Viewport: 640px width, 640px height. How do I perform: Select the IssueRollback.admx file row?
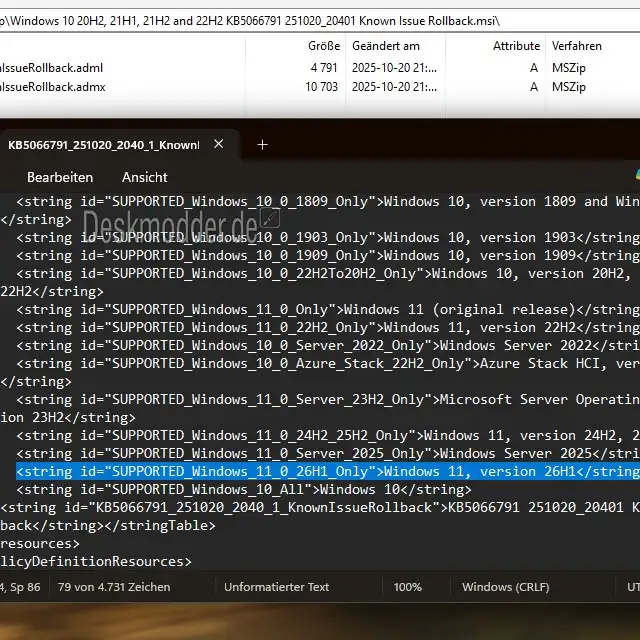coord(320,87)
